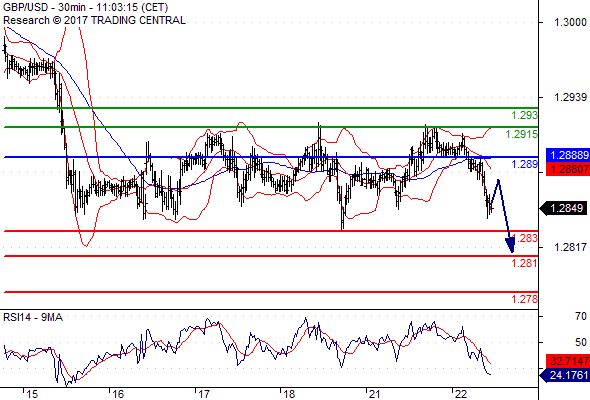Click the blue forecast arrow head
The image size is (590, 400).
point(510,244)
